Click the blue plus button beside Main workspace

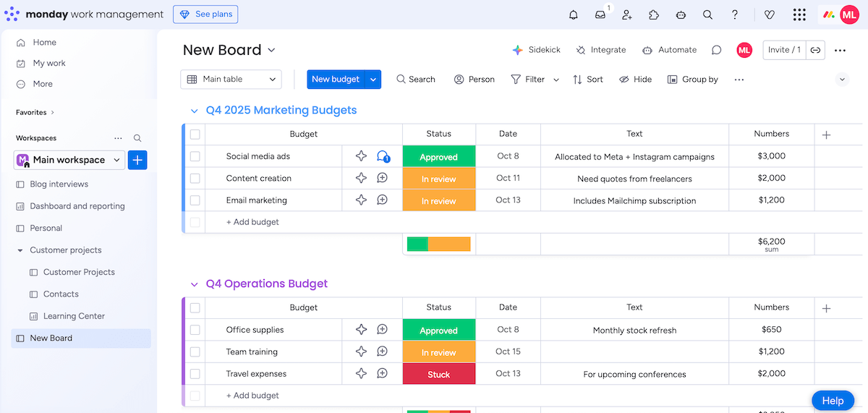click(x=137, y=160)
